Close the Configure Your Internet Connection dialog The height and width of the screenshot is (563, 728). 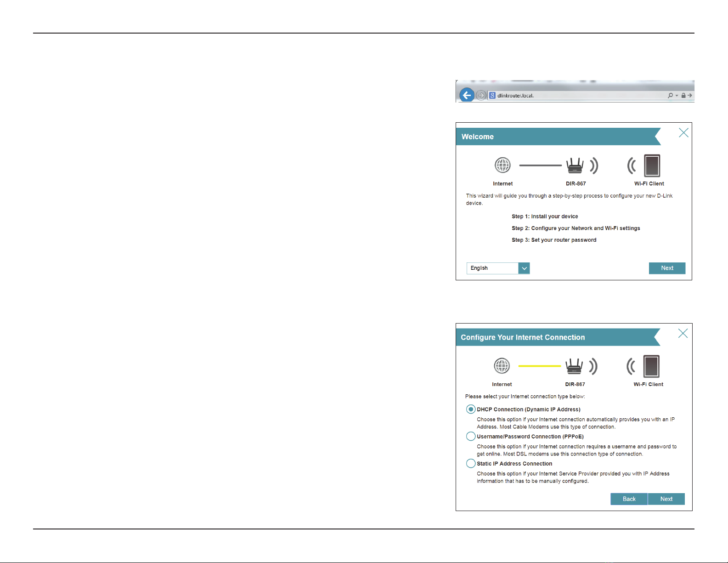pyautogui.click(x=683, y=334)
